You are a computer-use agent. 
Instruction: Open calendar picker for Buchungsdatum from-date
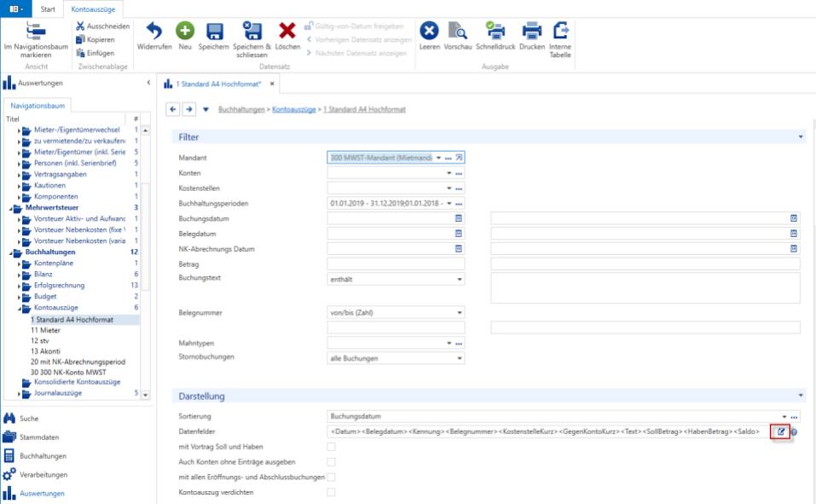459,218
